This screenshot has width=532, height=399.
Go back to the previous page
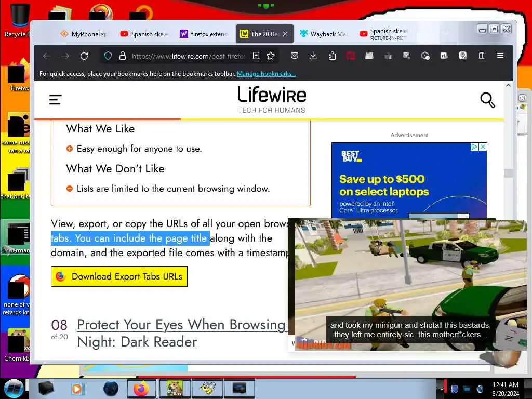(x=47, y=56)
